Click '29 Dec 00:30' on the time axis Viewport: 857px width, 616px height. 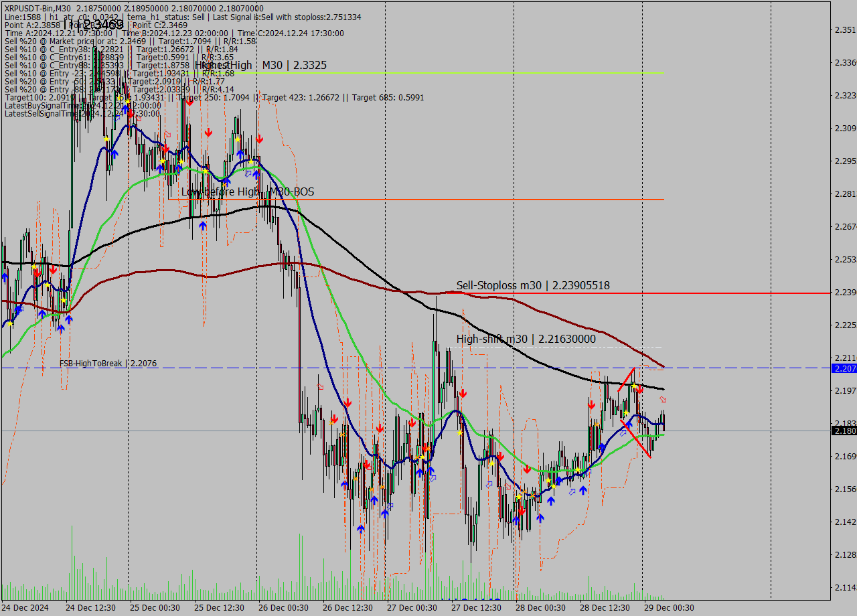tap(670, 608)
